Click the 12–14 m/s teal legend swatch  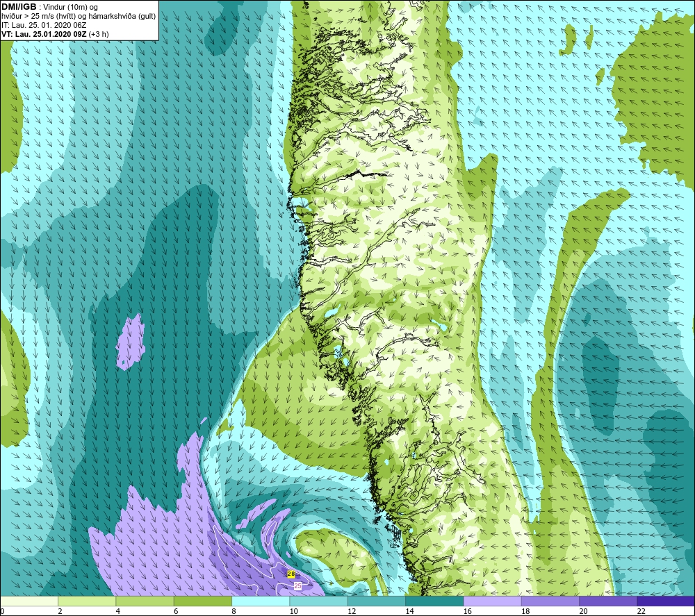(x=376, y=601)
